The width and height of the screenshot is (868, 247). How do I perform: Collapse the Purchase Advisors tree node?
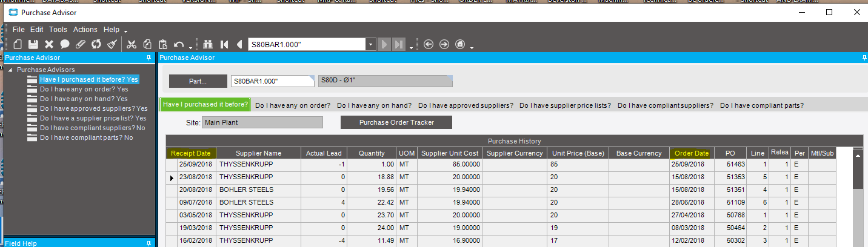10,70
